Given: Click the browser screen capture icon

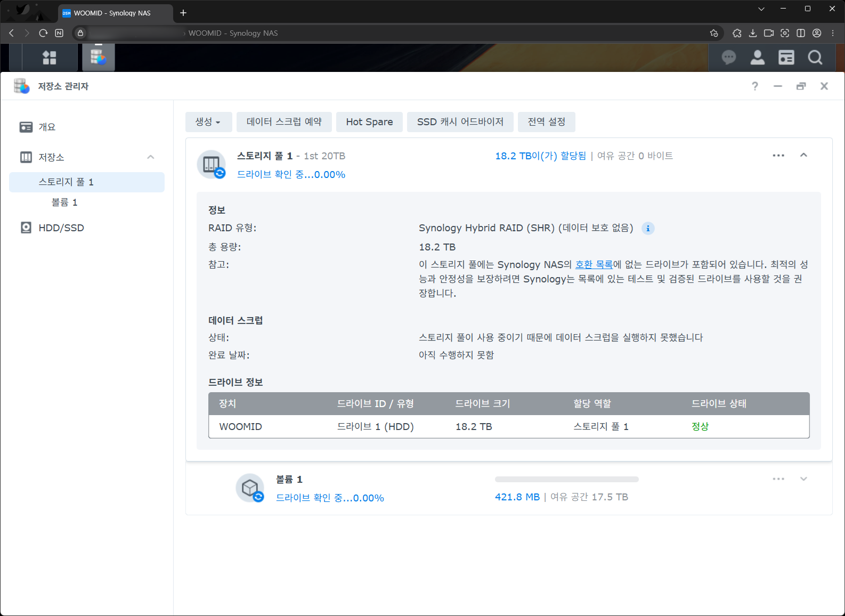Looking at the screenshot, I should coord(785,33).
